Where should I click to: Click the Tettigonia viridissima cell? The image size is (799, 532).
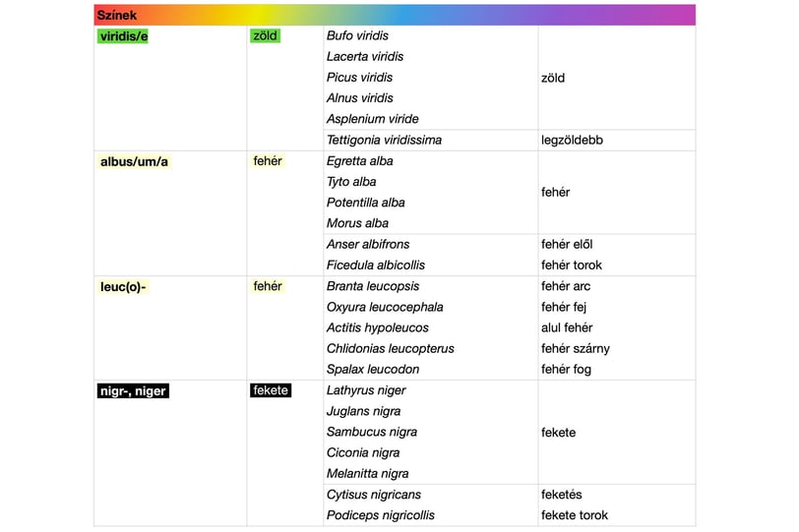pos(384,141)
